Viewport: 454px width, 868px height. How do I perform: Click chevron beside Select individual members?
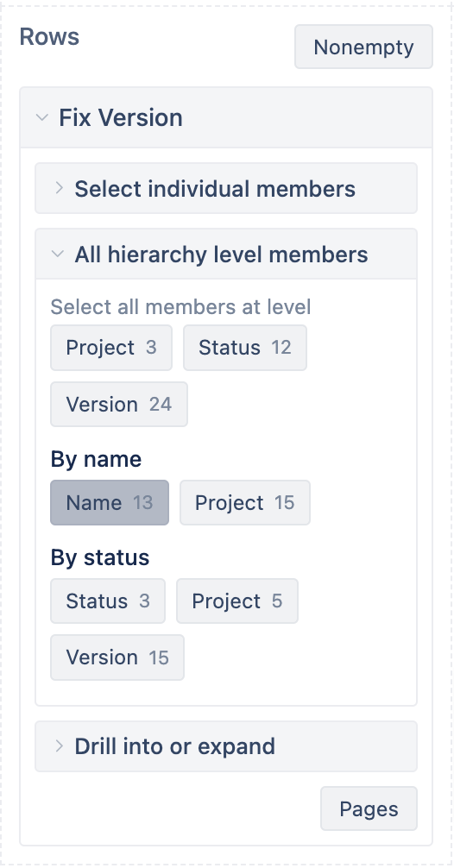(x=59, y=188)
